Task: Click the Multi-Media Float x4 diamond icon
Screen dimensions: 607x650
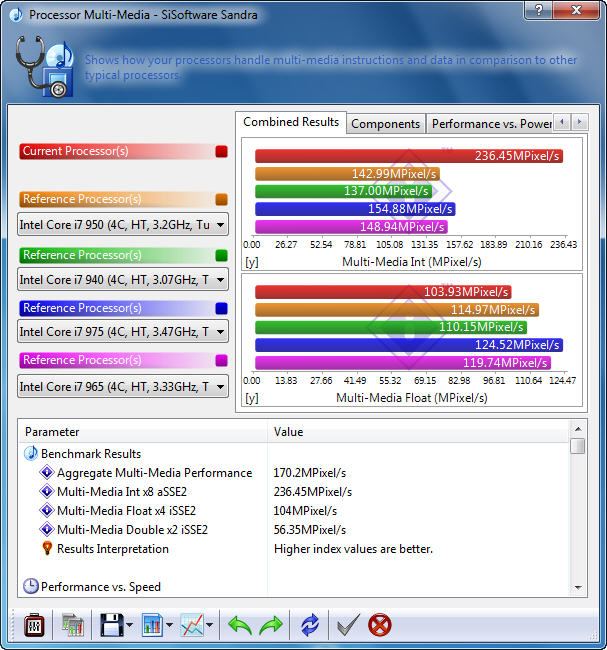Action: (47, 510)
